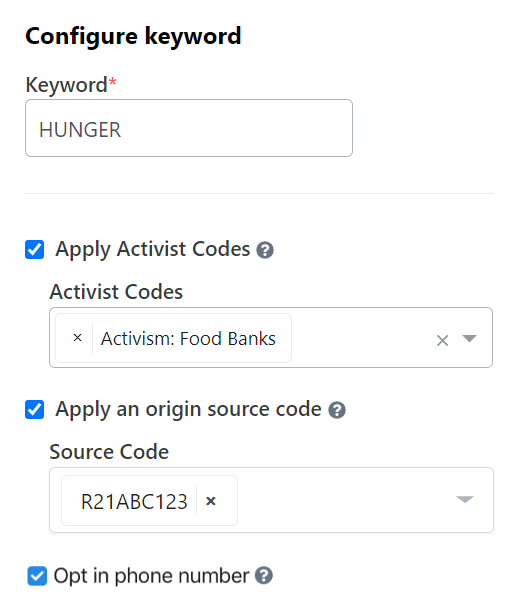525x608 pixels.
Task: Remove the Activism: Food Banks tag
Action: (78, 338)
